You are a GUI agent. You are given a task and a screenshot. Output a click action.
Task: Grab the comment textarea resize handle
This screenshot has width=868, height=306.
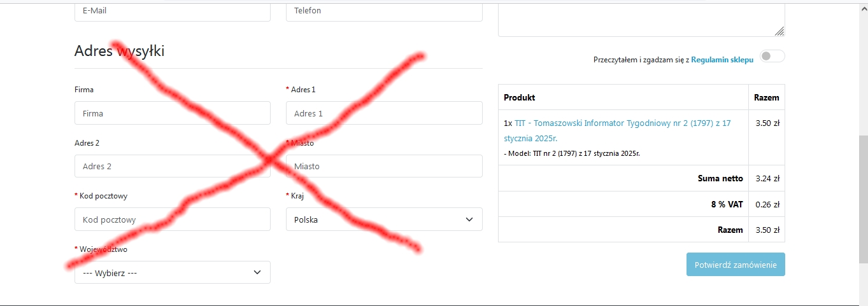tap(779, 31)
